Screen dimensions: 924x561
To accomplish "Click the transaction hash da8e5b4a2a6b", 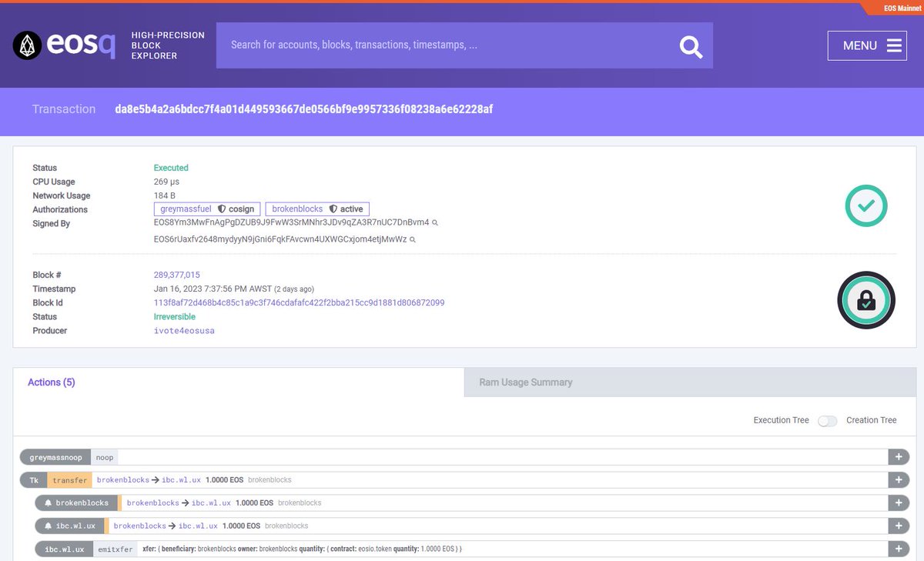I will 304,109.
